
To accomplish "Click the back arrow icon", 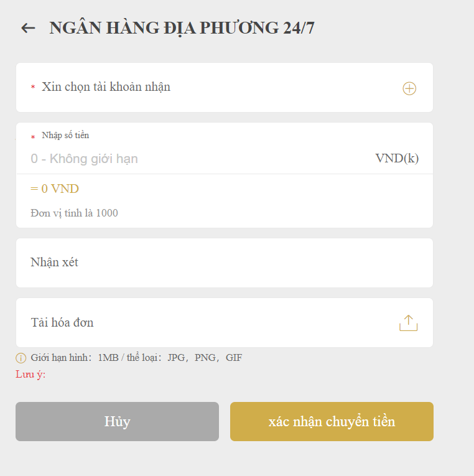I will [28, 28].
